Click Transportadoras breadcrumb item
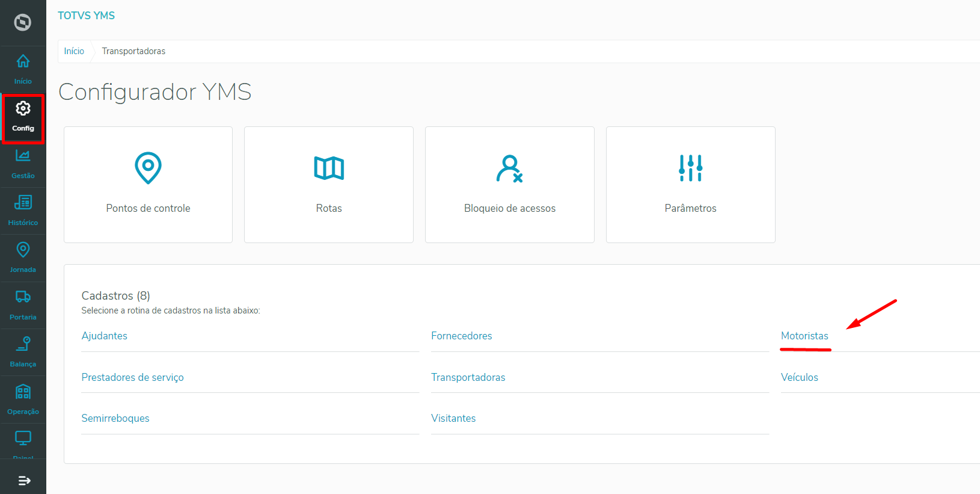This screenshot has width=980, height=494. 133,51
